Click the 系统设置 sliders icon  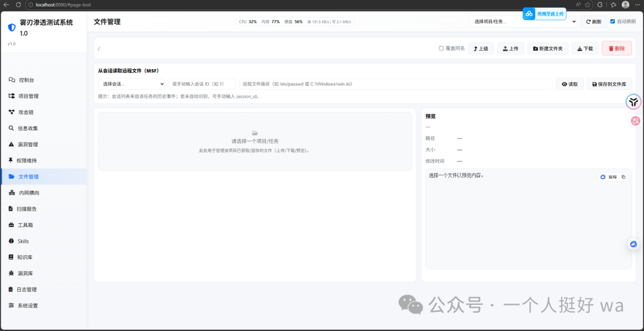tap(11, 305)
